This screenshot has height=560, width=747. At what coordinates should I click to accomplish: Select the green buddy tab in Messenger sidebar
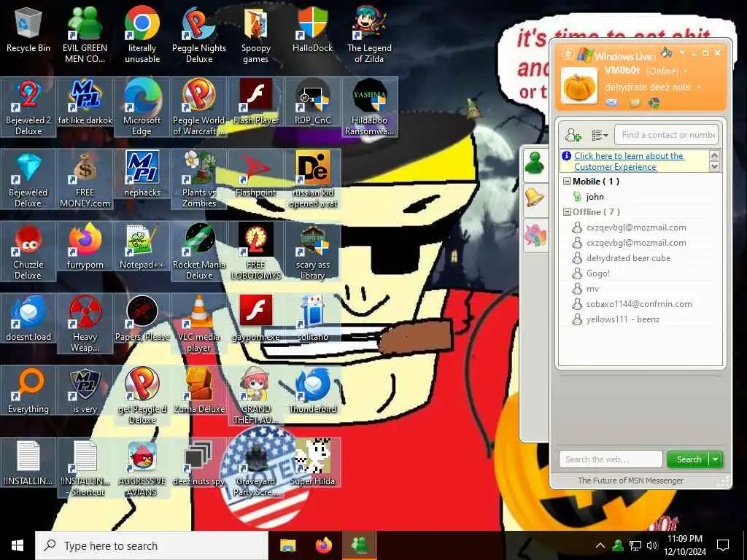tap(535, 164)
